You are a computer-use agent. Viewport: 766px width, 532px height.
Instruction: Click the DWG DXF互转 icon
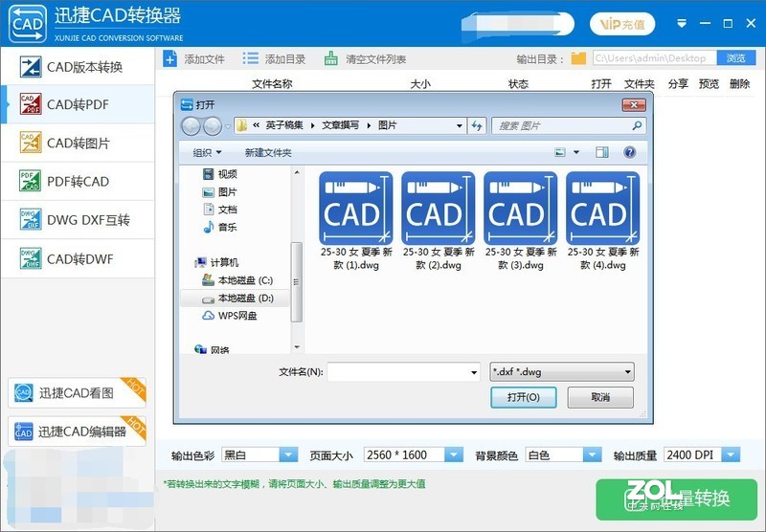pyautogui.click(x=31, y=219)
